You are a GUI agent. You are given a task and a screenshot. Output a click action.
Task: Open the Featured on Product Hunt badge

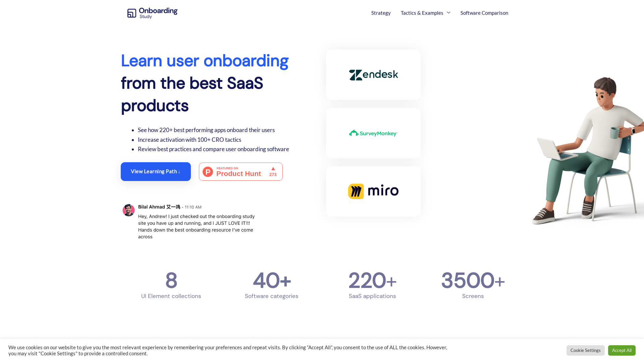[x=241, y=172]
